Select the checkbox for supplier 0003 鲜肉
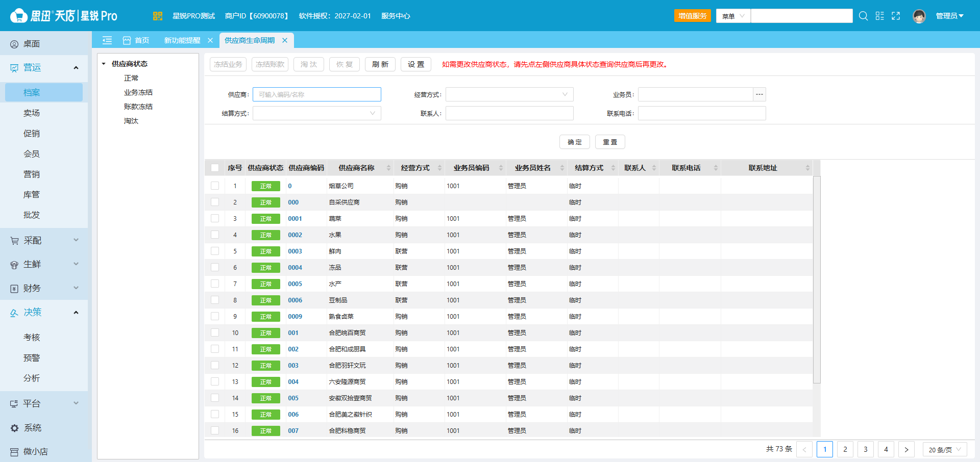980x462 pixels. 215,251
